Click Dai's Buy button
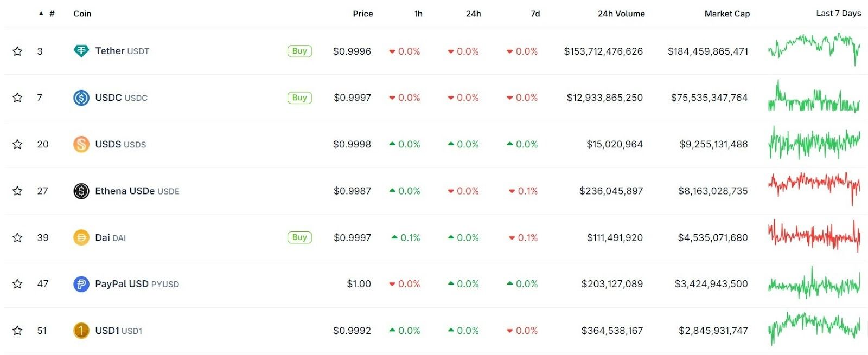The image size is (868, 355). (x=299, y=237)
